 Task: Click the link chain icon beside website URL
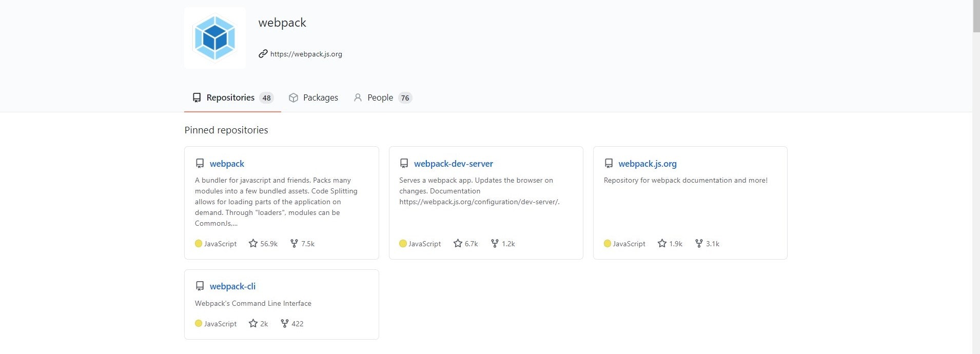(263, 54)
